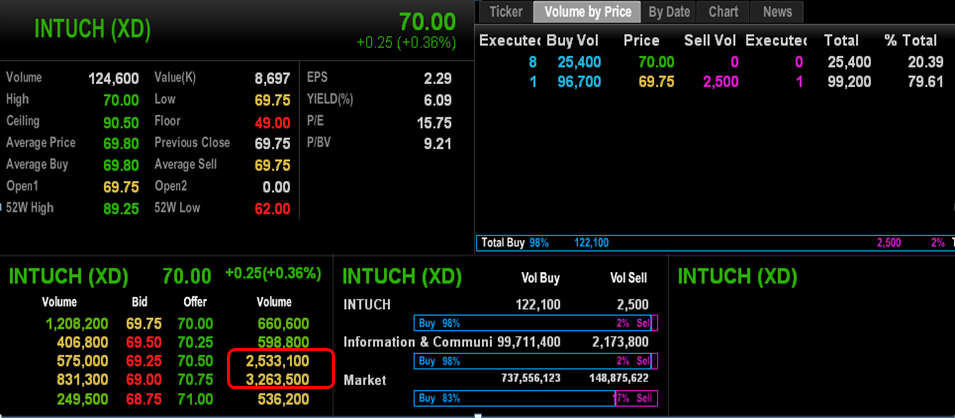Viewport: 955px width, 418px height.
Task: Click the Market Vol Buy 737,556,123
Action: coord(529,379)
